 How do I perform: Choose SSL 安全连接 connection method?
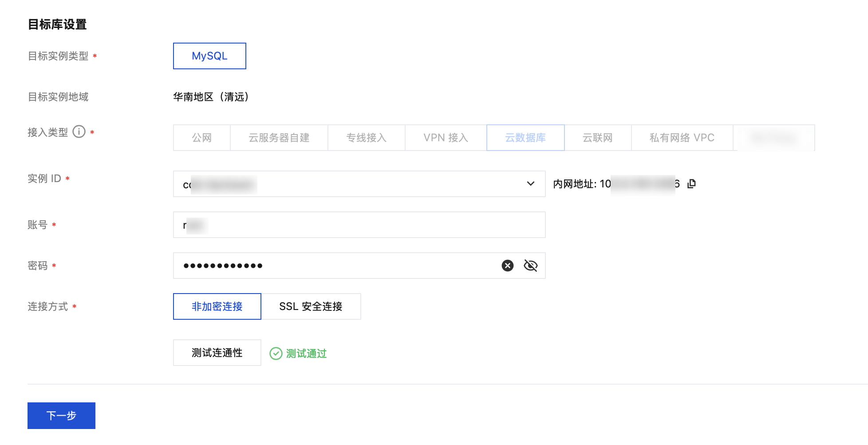point(311,306)
